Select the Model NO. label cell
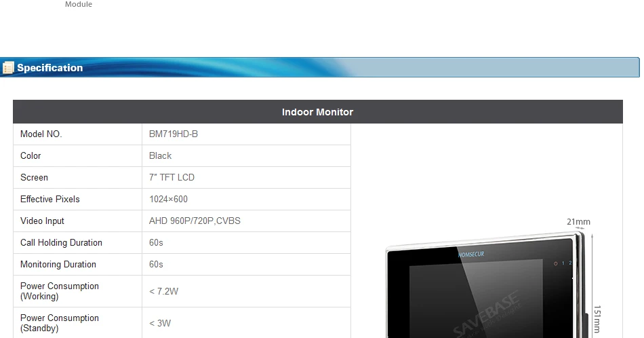The height and width of the screenshot is (338, 644). pyautogui.click(x=78, y=134)
